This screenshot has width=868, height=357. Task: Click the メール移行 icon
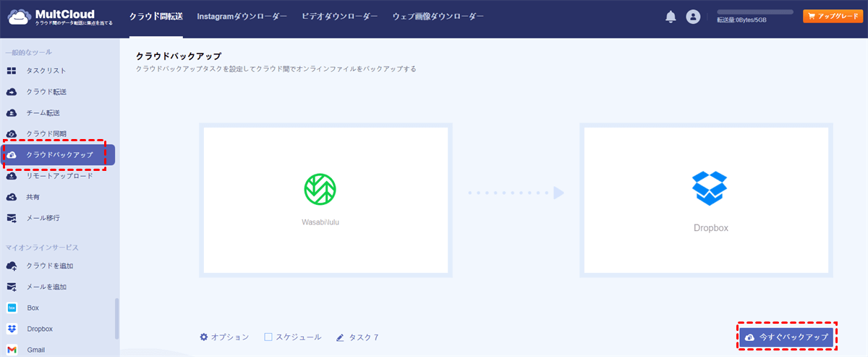click(12, 218)
